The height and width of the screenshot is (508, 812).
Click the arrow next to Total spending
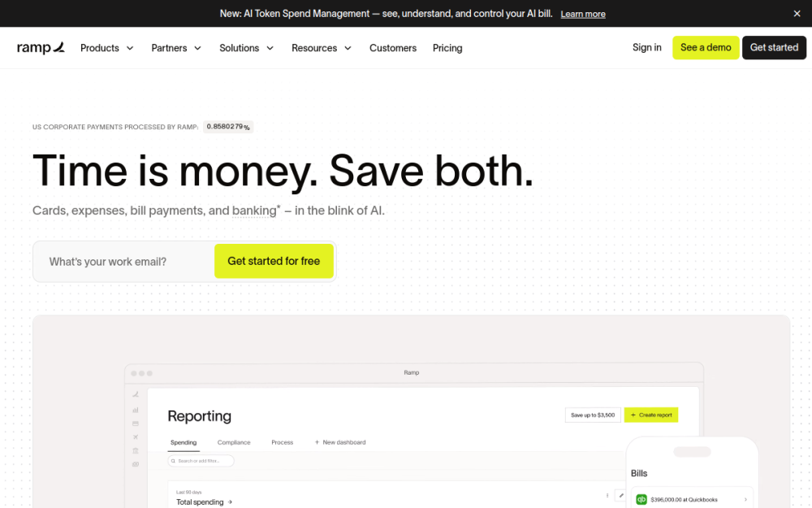230,501
